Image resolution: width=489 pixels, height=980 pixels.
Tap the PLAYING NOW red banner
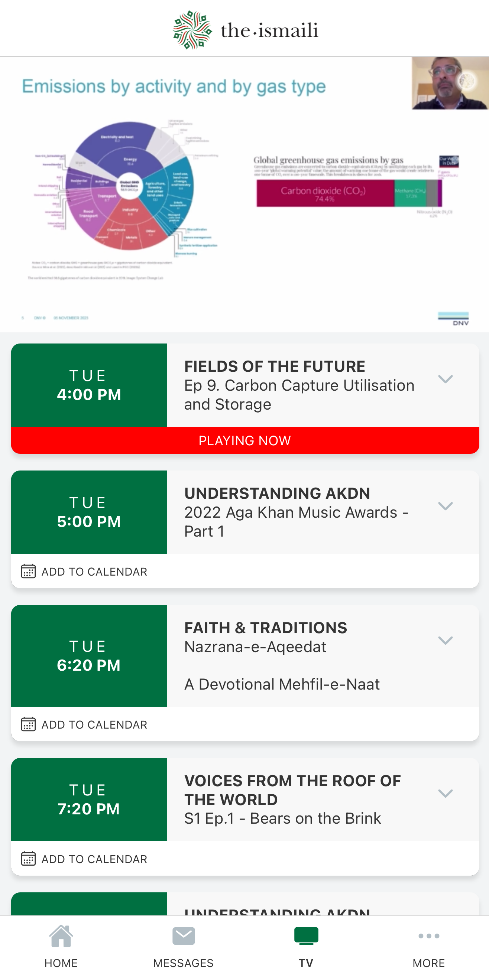[x=245, y=440]
